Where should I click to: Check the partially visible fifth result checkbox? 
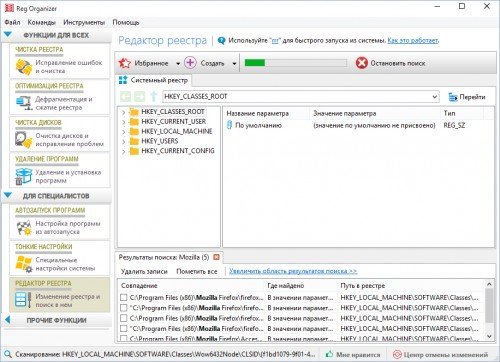[124, 338]
